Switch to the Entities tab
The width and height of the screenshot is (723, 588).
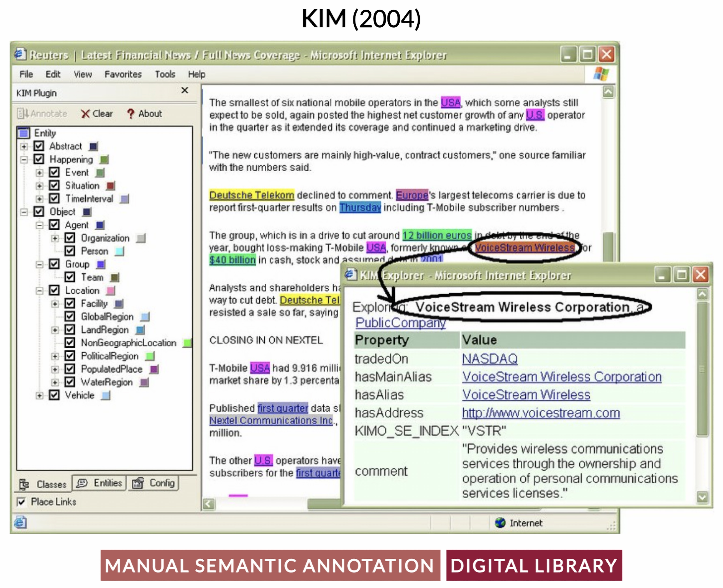(99, 483)
